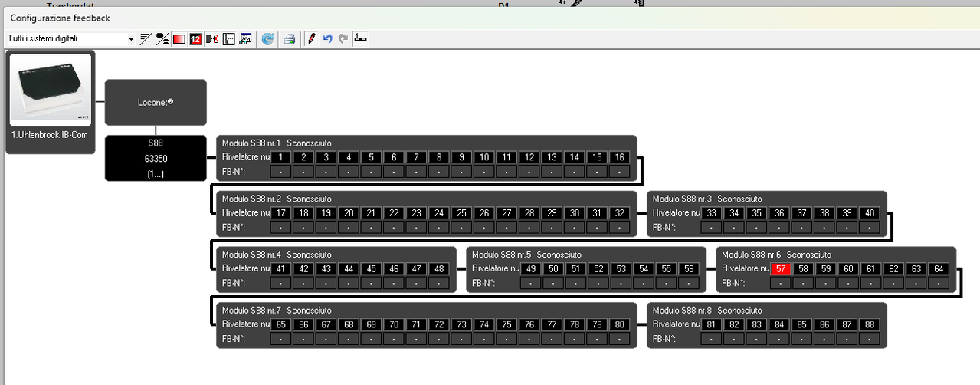Select the S88 63350 node
The image size is (980, 385).
coord(156,158)
